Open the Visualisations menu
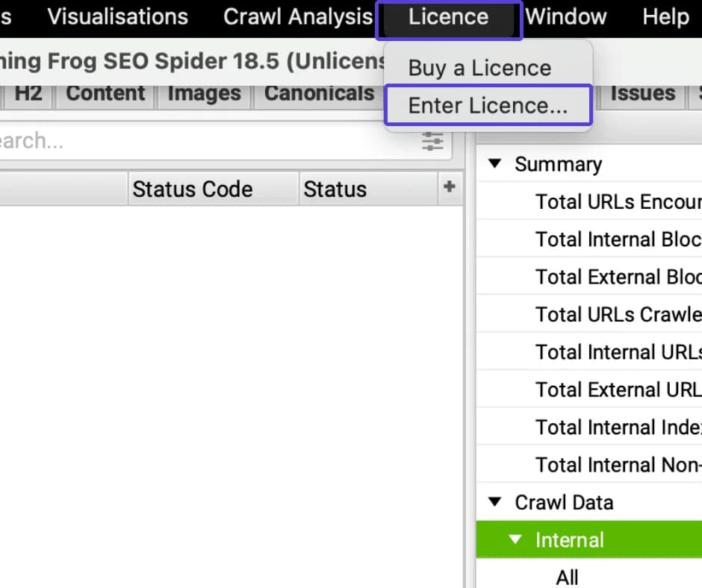This screenshot has height=588, width=702. 117,16
